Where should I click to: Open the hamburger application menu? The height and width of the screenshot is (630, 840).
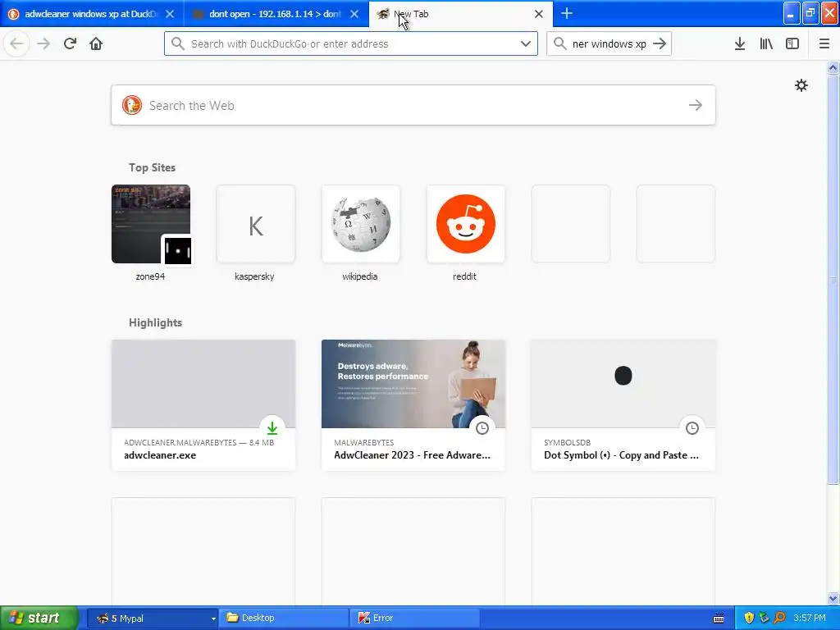pyautogui.click(x=824, y=43)
